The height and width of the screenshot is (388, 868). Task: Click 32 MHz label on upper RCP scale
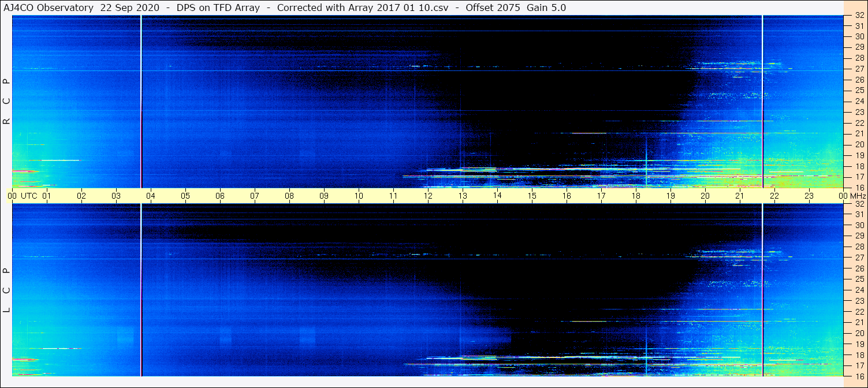coord(859,16)
